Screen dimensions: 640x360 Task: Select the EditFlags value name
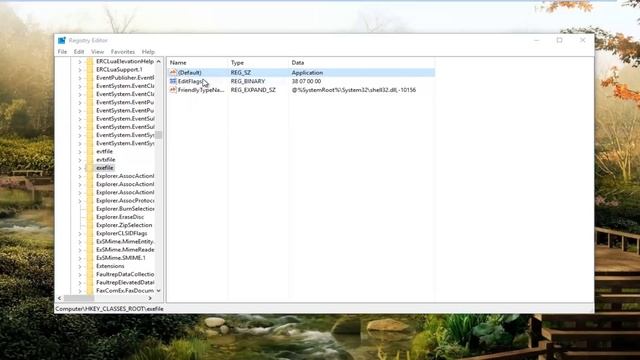tap(190, 81)
